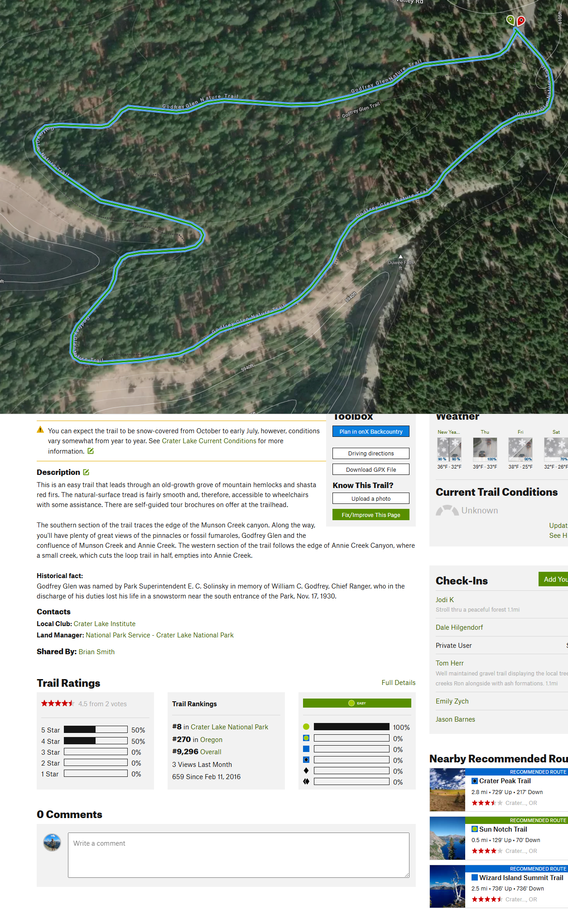Click the EASY difficulty rating bar
The width and height of the screenshot is (568, 924).
pos(357,703)
